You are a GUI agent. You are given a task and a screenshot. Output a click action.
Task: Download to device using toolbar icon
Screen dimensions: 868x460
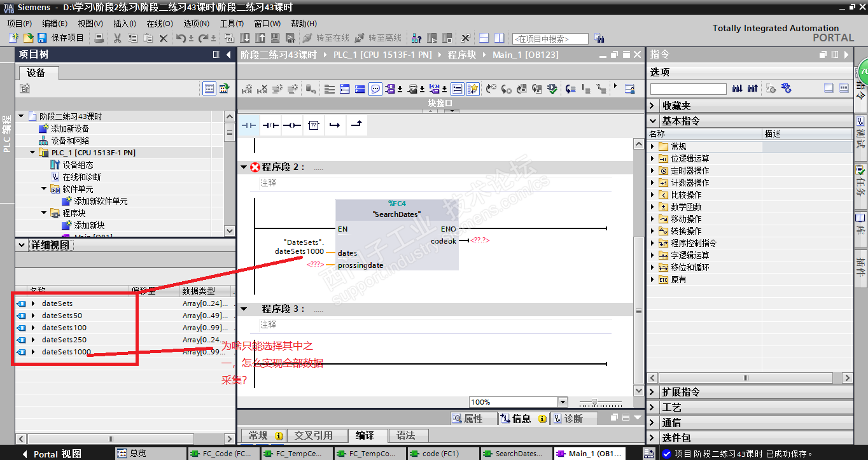point(244,38)
